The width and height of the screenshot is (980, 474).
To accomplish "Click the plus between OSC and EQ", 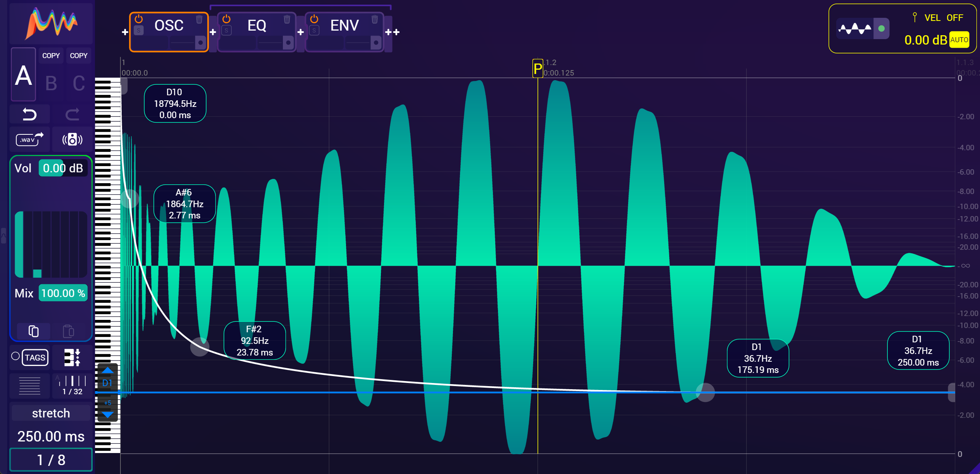I will pos(213,32).
